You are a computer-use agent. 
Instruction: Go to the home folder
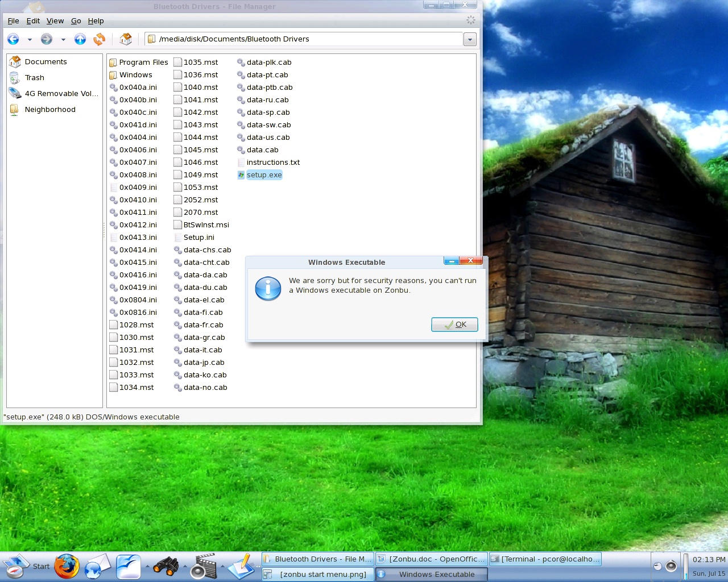point(126,39)
